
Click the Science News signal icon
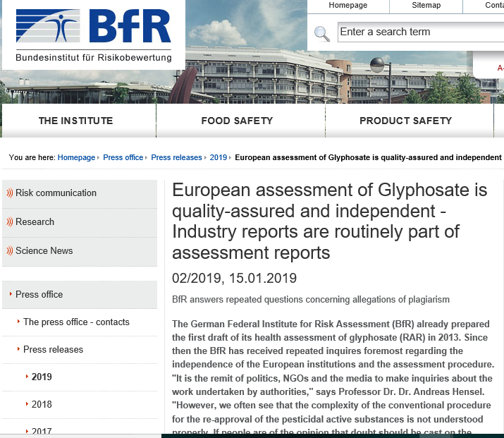[x=10, y=251]
